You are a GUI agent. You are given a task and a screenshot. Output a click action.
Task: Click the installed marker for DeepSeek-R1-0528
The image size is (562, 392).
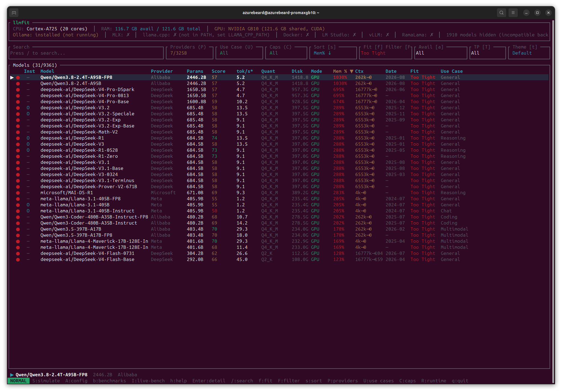click(x=28, y=150)
